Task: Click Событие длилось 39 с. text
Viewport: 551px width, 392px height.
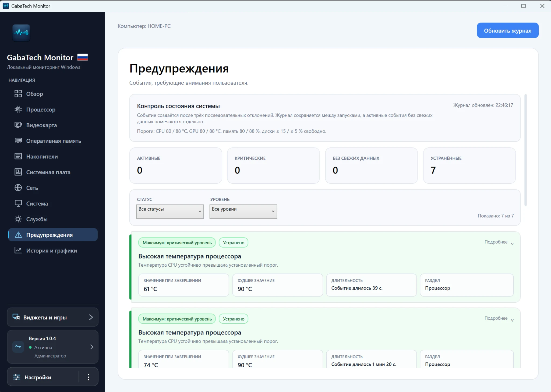Action: [x=357, y=288]
